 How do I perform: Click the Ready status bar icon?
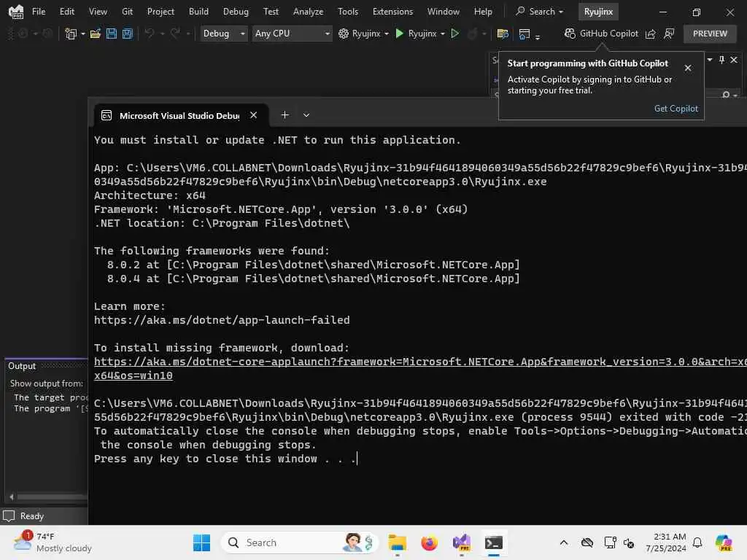click(9, 516)
